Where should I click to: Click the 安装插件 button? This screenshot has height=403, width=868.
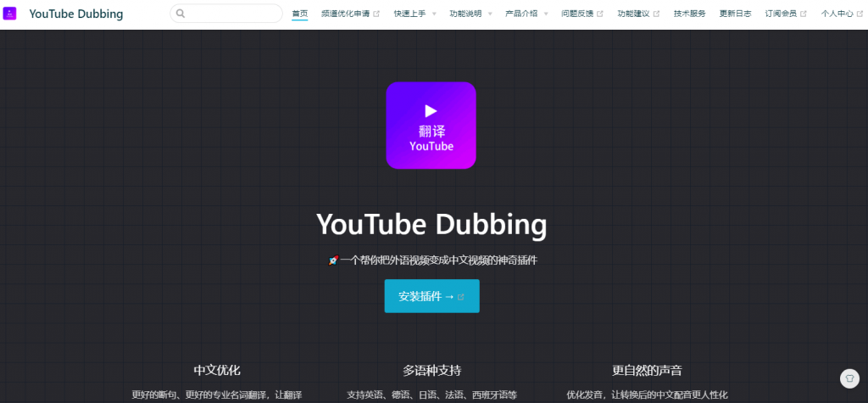pyautogui.click(x=431, y=296)
